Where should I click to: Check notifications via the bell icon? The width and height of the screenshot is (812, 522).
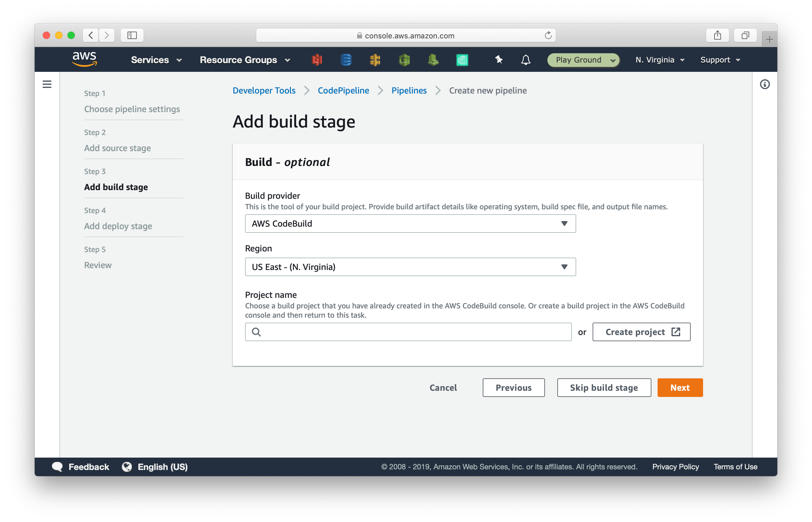525,60
